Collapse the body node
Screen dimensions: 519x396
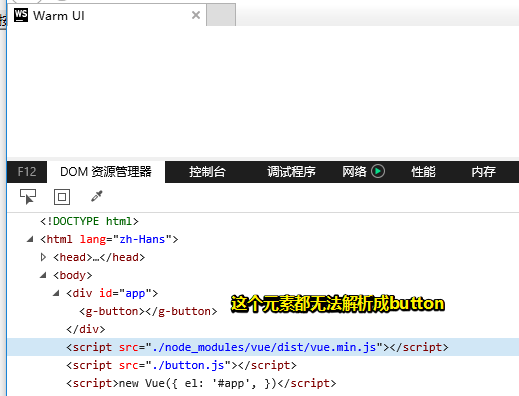43,275
